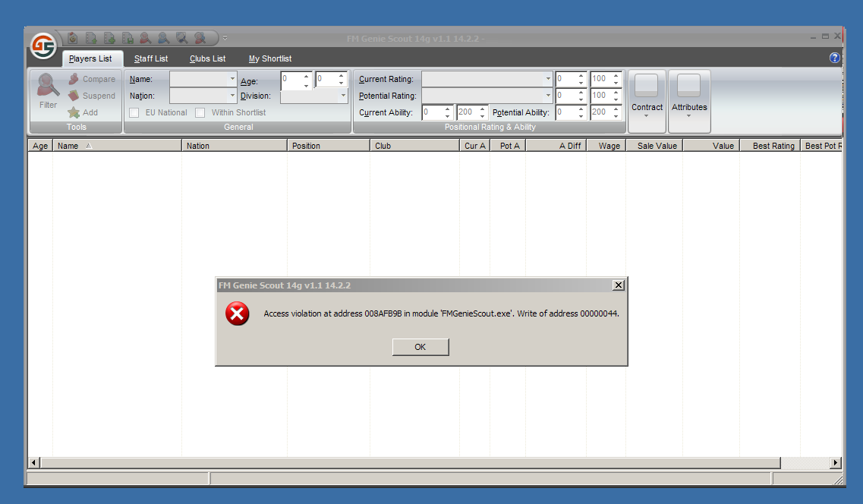Screen dimensions: 863x504
Task: Switch to the Clubs List tab
Action: point(207,58)
